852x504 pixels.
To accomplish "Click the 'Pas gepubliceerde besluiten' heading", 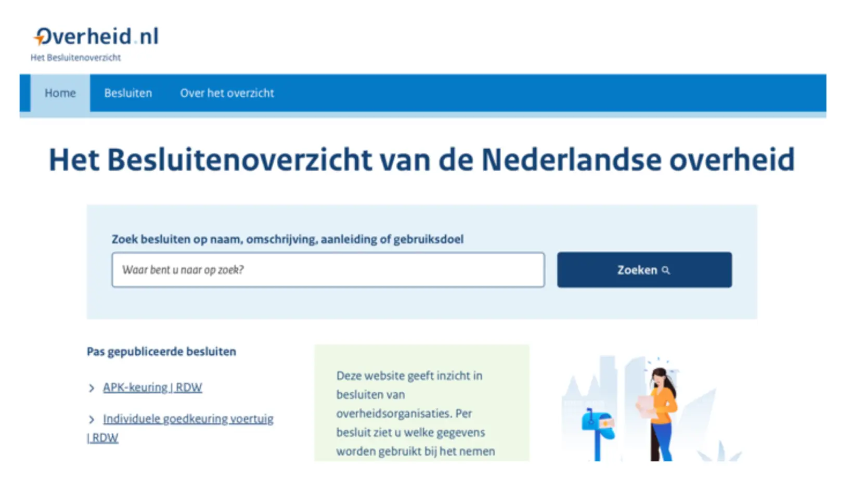I will coord(161,352).
